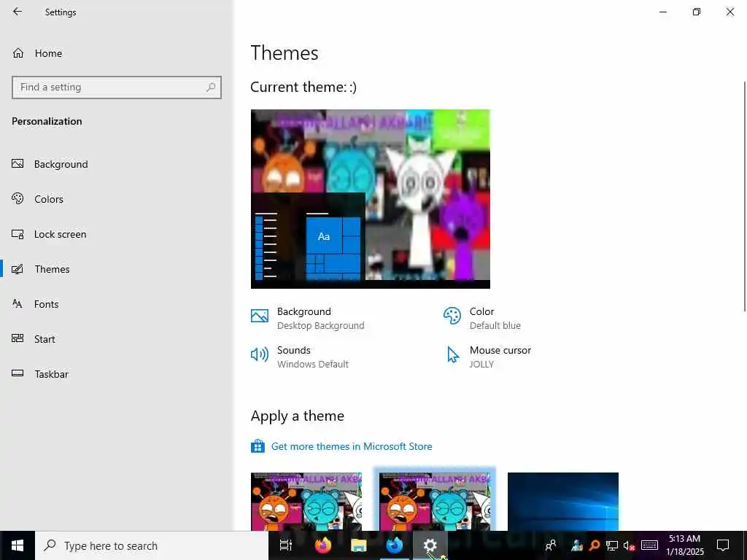This screenshot has height=560, width=747.
Task: Apply the first cartoon theme thumbnail
Action: pos(306,502)
